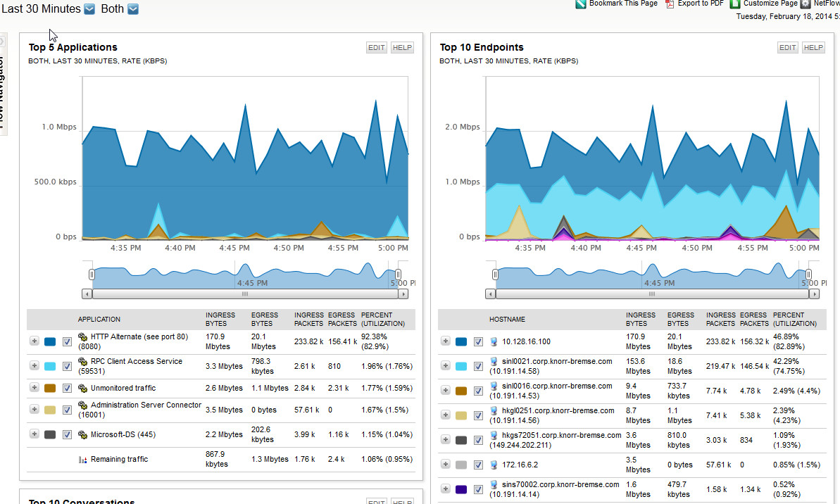Click the HTTP Alternate application icon
The width and height of the screenshot is (840, 504).
click(x=82, y=337)
